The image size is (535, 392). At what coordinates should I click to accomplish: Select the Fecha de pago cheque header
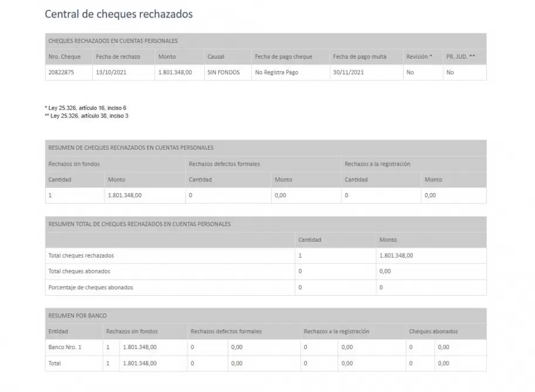[x=283, y=57]
